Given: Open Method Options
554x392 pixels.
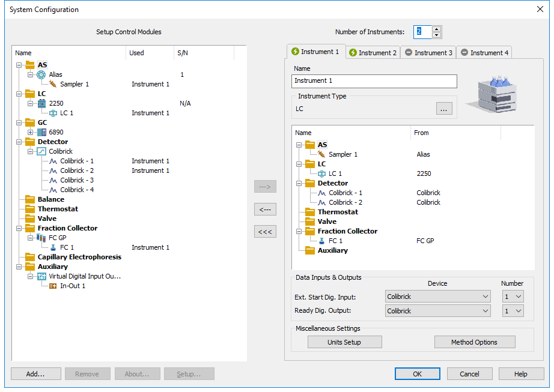Looking at the screenshot, I should pos(474,342).
